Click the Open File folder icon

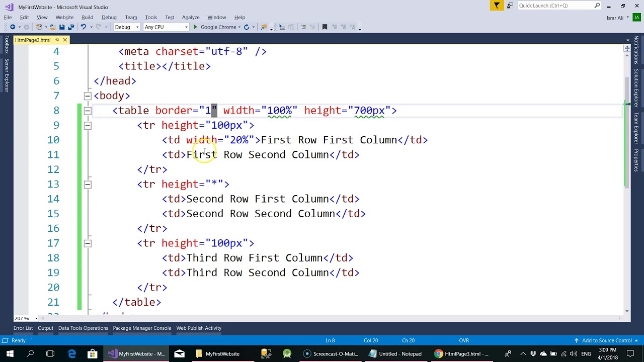tap(52, 27)
